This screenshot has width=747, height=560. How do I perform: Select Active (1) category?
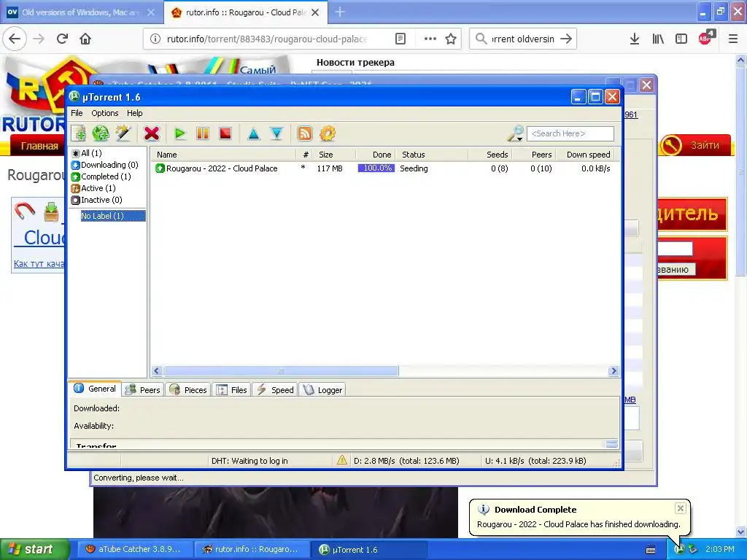click(x=93, y=188)
